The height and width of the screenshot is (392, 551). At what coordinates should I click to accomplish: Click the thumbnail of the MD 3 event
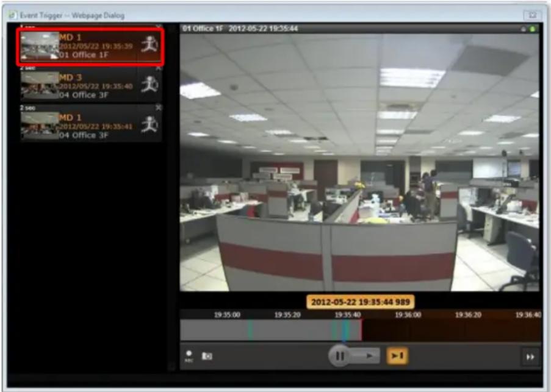[x=39, y=86]
